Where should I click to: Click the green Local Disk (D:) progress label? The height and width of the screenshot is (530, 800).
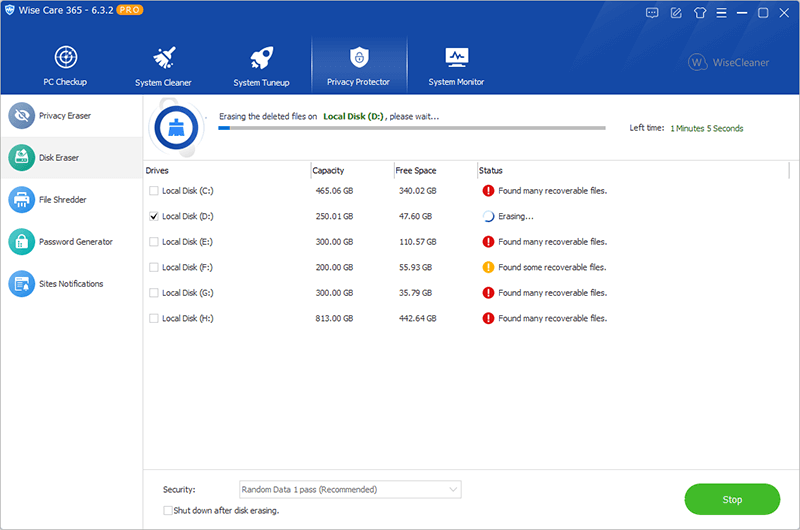click(x=353, y=116)
